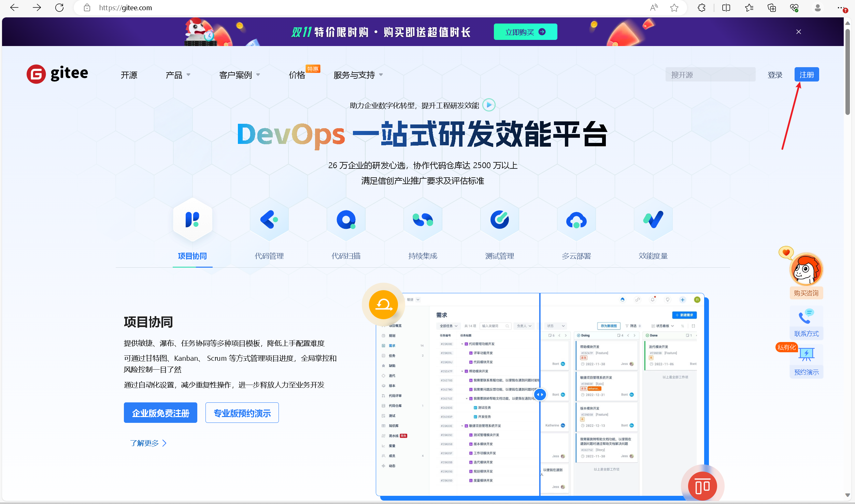Expand the 服务与支持 dropdown menu
The width and height of the screenshot is (855, 504).
pos(358,75)
